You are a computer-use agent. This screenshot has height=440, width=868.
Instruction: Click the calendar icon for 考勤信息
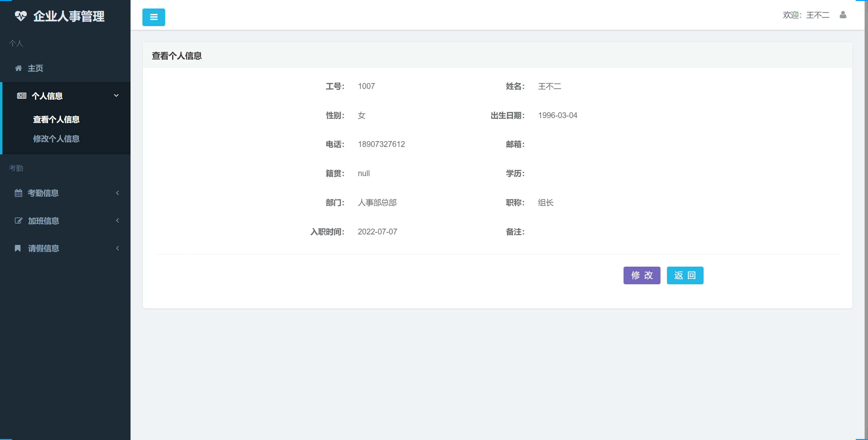tap(18, 193)
